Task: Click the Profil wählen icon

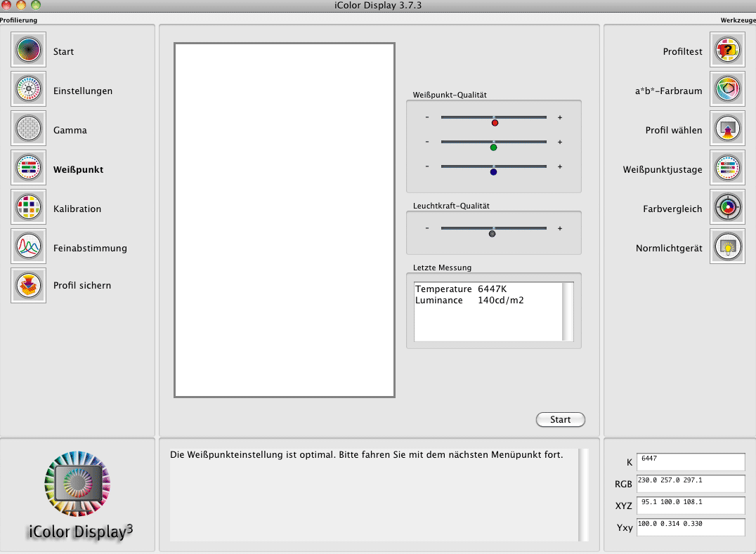Action: pos(727,128)
